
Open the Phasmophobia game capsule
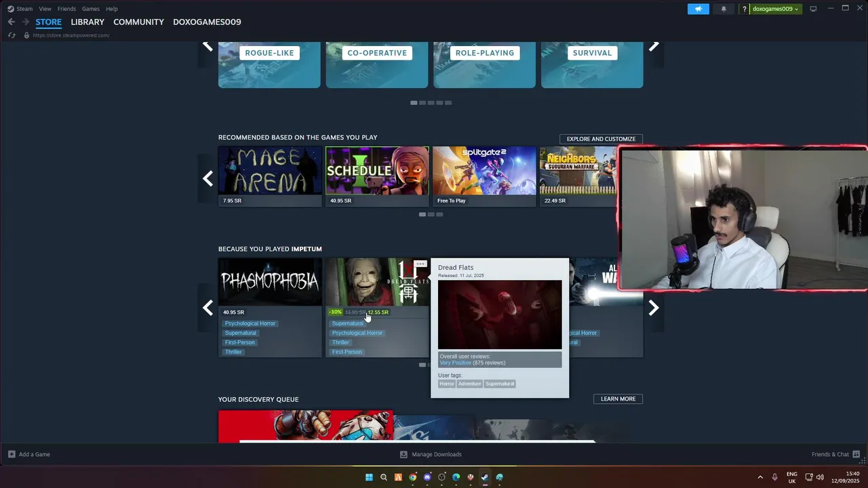(x=270, y=282)
